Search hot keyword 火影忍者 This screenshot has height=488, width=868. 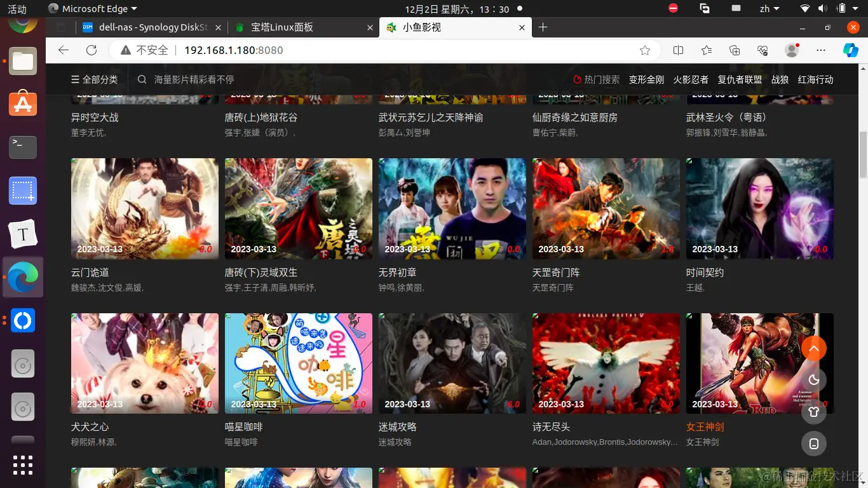691,79
